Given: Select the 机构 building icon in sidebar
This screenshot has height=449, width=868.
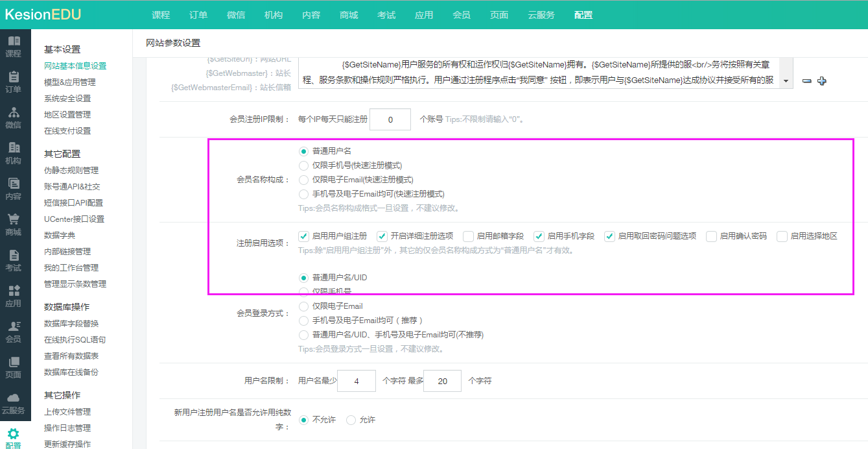Looking at the screenshot, I should click(13, 148).
